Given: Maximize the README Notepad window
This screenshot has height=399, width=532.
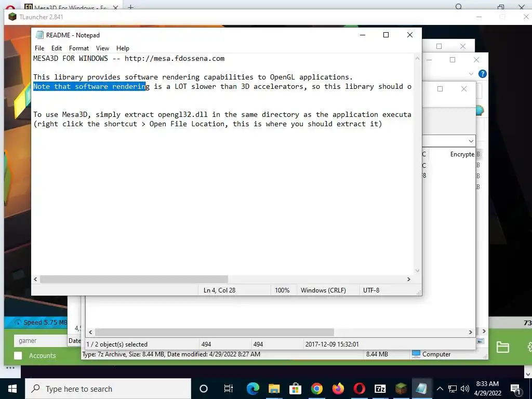Looking at the screenshot, I should [x=386, y=35].
